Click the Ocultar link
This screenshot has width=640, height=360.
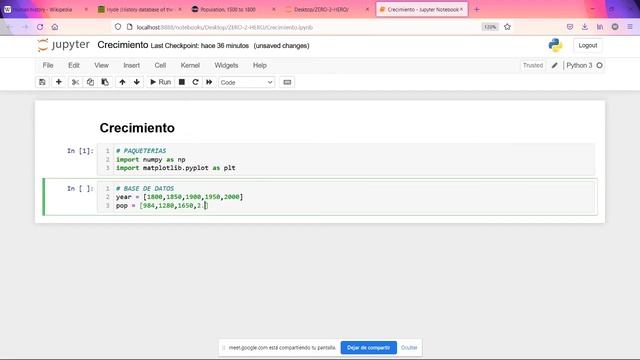coord(409,348)
